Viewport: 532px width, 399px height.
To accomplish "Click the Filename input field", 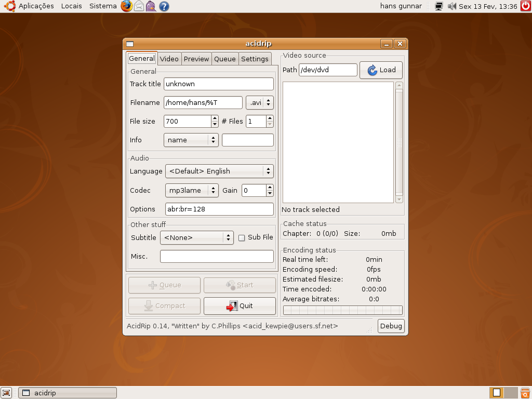I will pos(203,103).
